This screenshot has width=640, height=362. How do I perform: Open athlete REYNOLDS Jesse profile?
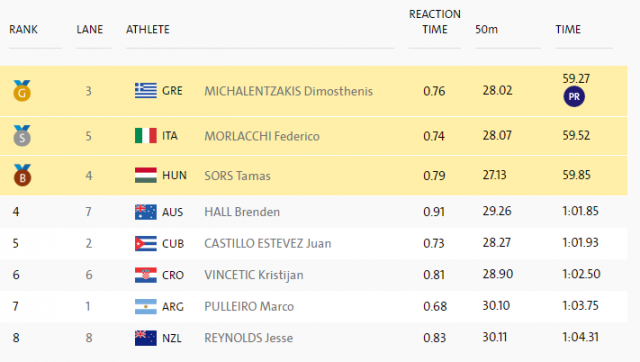249,338
